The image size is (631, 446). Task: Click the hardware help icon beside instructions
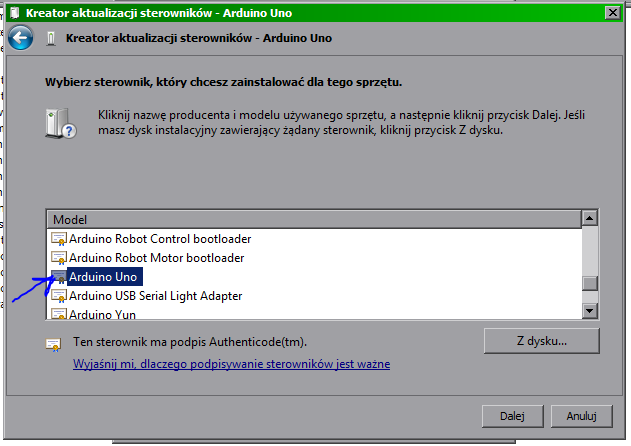60,124
